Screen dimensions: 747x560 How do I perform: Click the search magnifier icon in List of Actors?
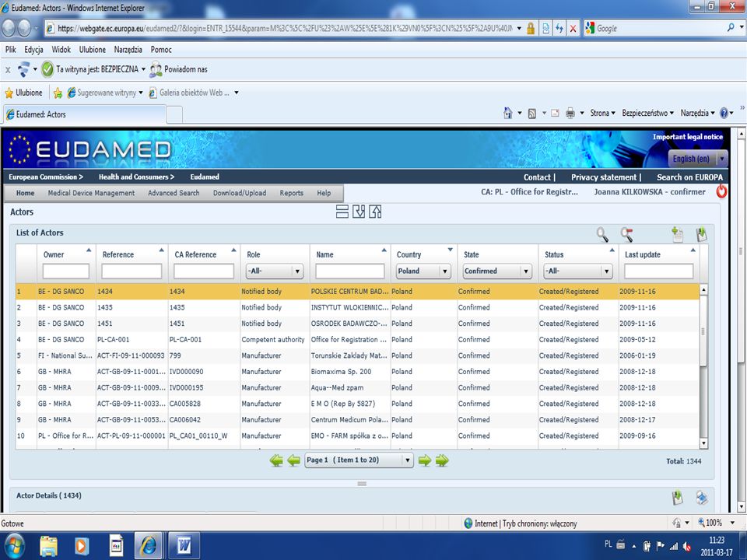602,234
